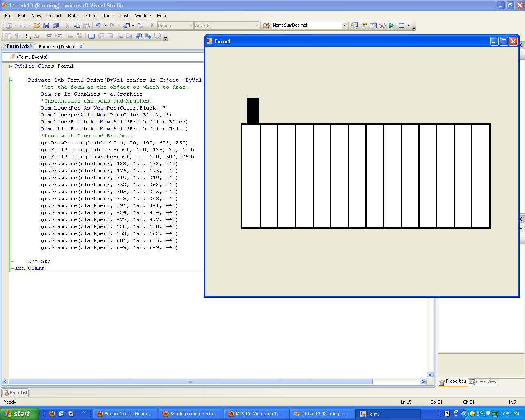
Task: Uncomment the selected lines
Action: tap(79, 36)
